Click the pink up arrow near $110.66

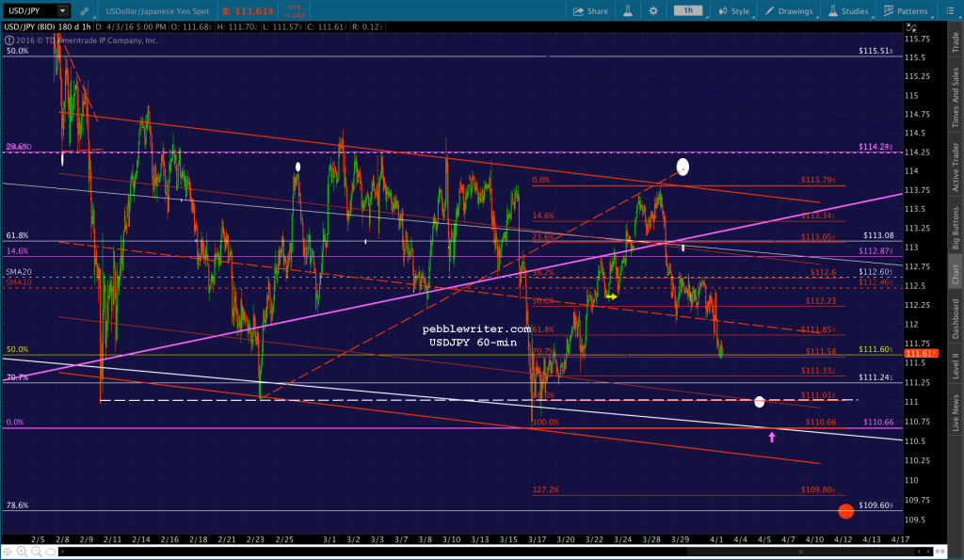[x=772, y=437]
